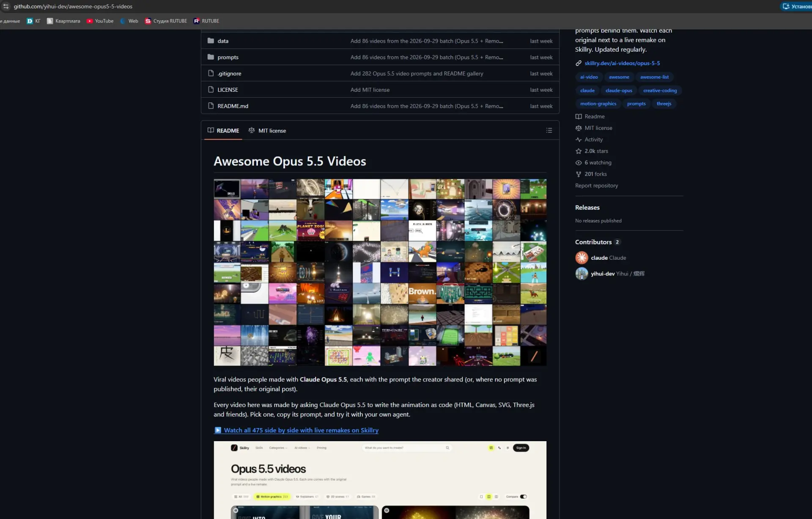
Task: Click the star icon beside 2.0k stars
Action: point(579,151)
